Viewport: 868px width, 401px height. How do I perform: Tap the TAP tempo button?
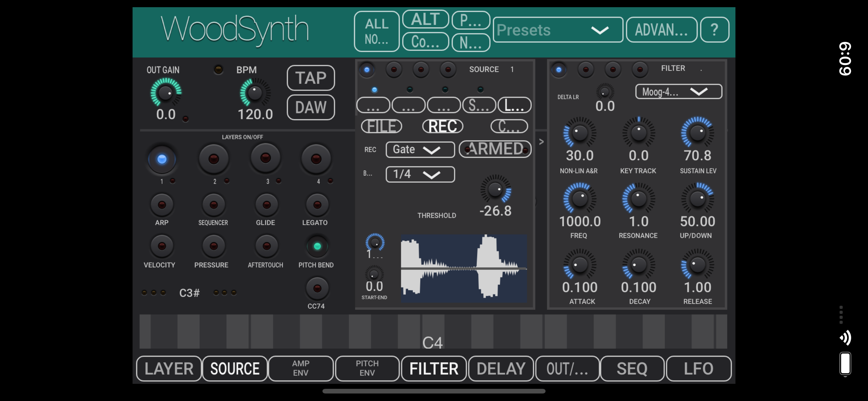click(311, 78)
